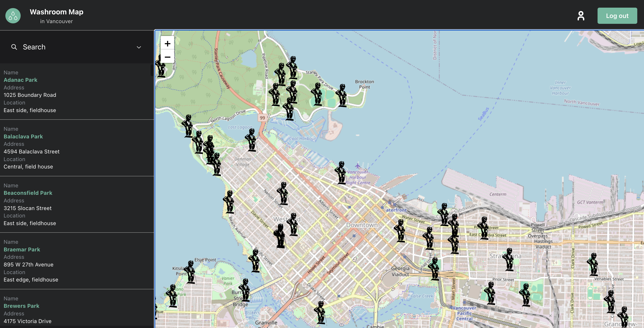This screenshot has width=644, height=328.
Task: Expand the Search panel chevron
Action: tap(139, 47)
